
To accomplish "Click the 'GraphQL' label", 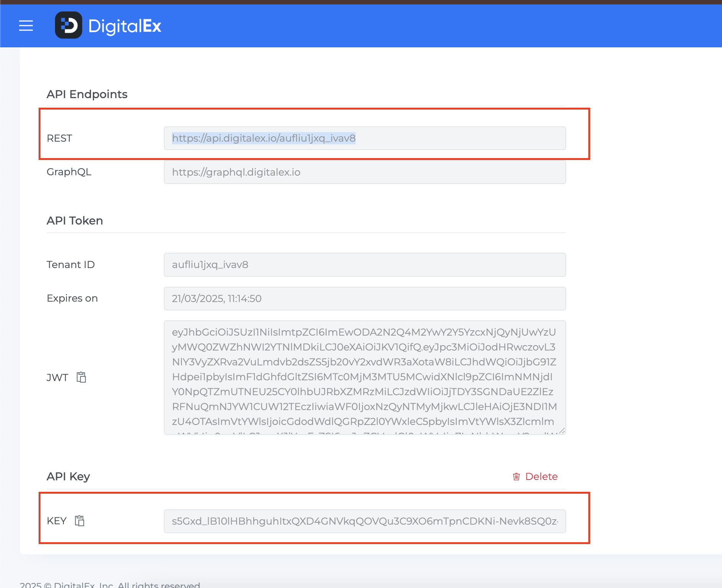I will click(x=69, y=172).
